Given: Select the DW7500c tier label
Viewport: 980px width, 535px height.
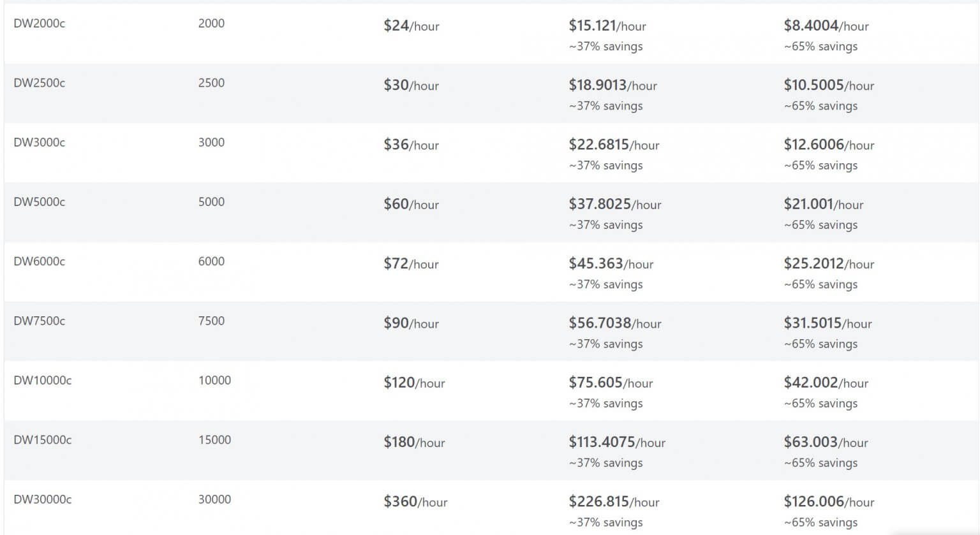Looking at the screenshot, I should coord(39,321).
